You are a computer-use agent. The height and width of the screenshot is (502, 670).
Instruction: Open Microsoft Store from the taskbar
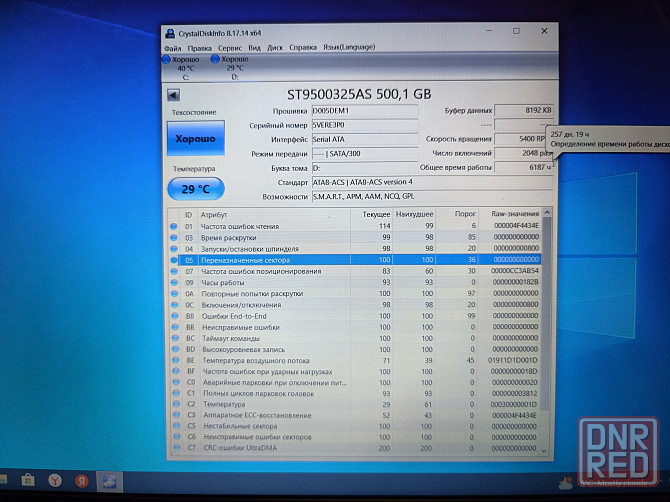click(x=28, y=480)
